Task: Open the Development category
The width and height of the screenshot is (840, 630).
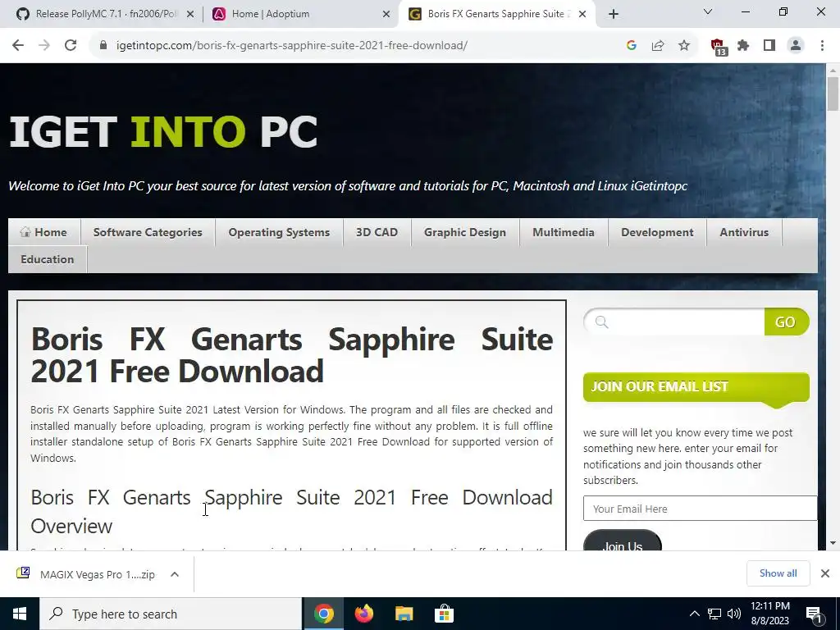Action: pos(657,232)
